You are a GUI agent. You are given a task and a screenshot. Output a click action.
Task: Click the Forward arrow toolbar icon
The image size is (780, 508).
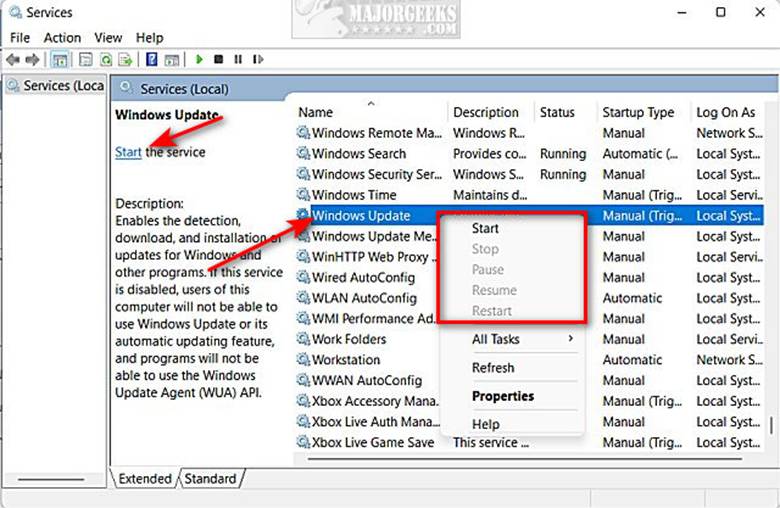pyautogui.click(x=32, y=60)
